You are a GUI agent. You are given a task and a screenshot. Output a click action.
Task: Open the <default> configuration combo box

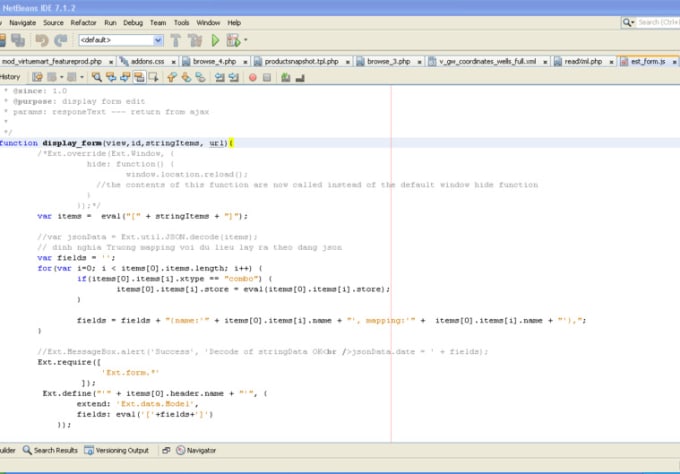coord(121,40)
